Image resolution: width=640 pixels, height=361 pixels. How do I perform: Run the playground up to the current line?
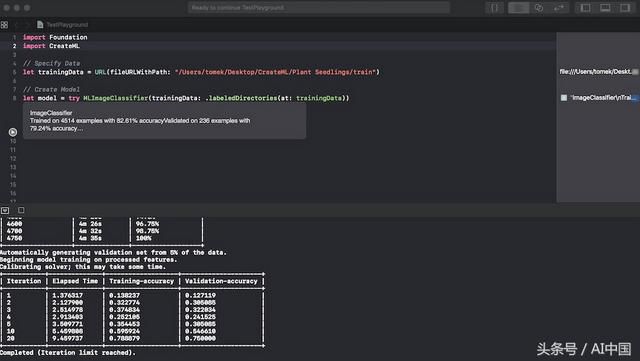click(x=13, y=132)
